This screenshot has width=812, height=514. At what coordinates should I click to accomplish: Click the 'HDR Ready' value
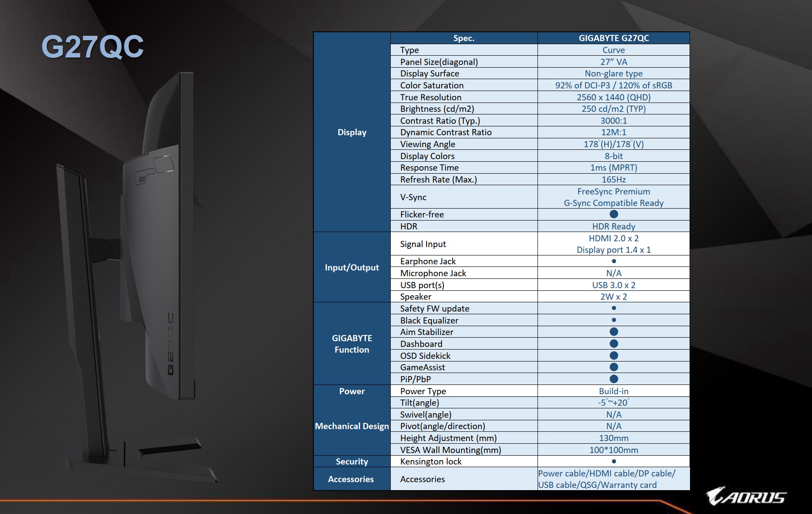[614, 226]
